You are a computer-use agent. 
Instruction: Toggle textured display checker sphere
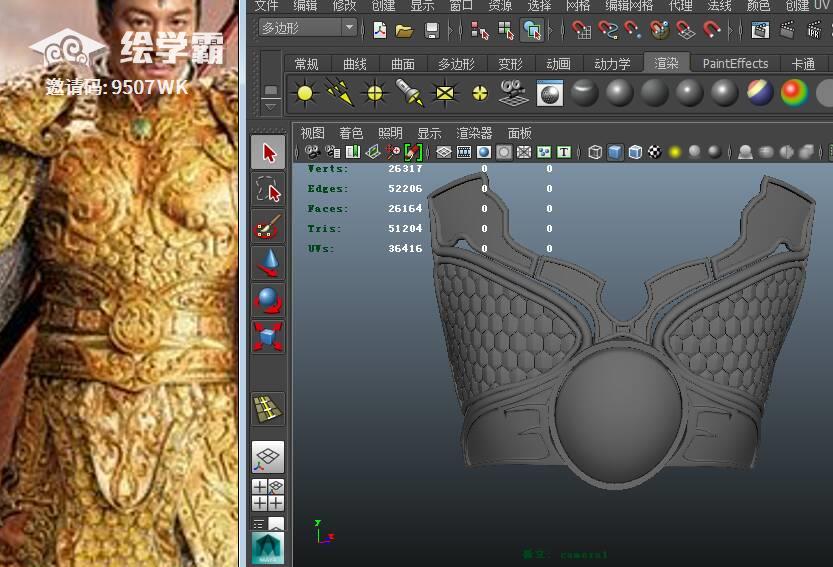[655, 153]
